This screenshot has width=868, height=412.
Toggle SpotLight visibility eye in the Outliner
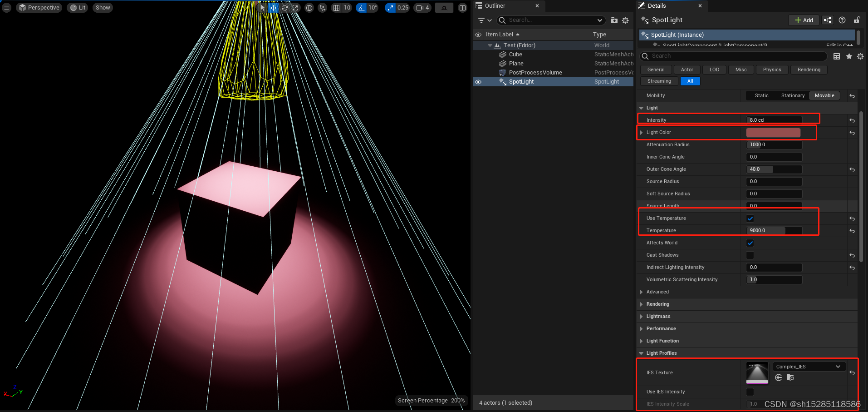pyautogui.click(x=478, y=82)
